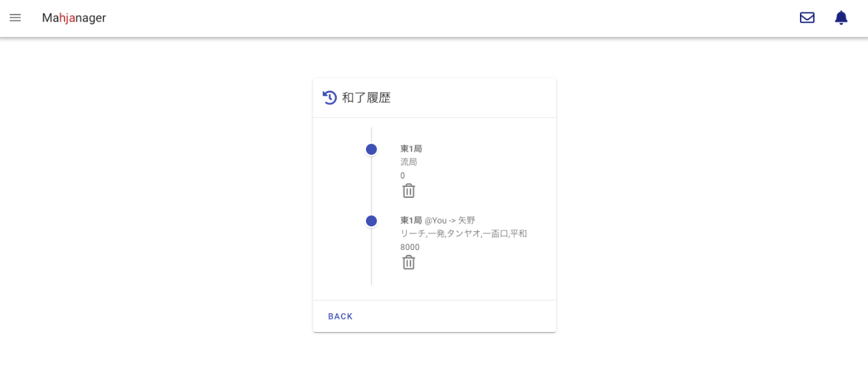868x366 pixels.
Task: Click the 東1局 label beside @You
Action: pos(411,220)
